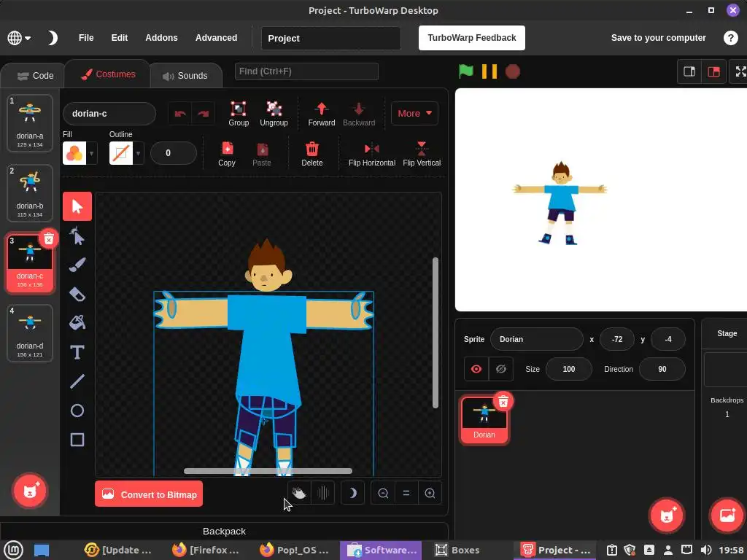
Task: Click the Group icon
Action: (x=239, y=113)
